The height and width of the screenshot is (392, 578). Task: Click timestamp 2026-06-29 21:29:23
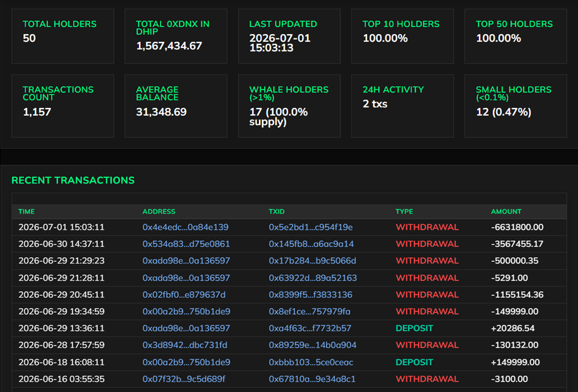click(62, 261)
